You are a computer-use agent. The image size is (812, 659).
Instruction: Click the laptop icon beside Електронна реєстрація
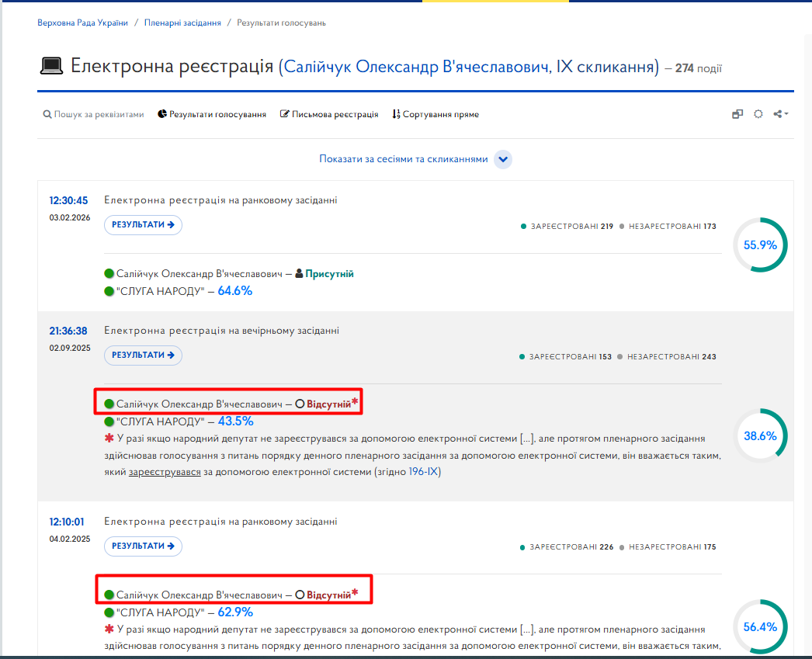(x=51, y=66)
